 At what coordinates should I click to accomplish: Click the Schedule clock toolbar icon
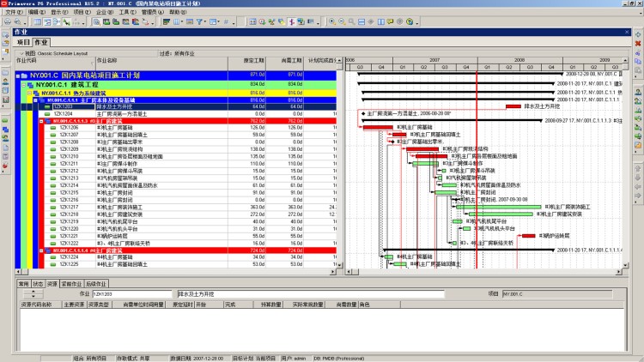[262, 21]
